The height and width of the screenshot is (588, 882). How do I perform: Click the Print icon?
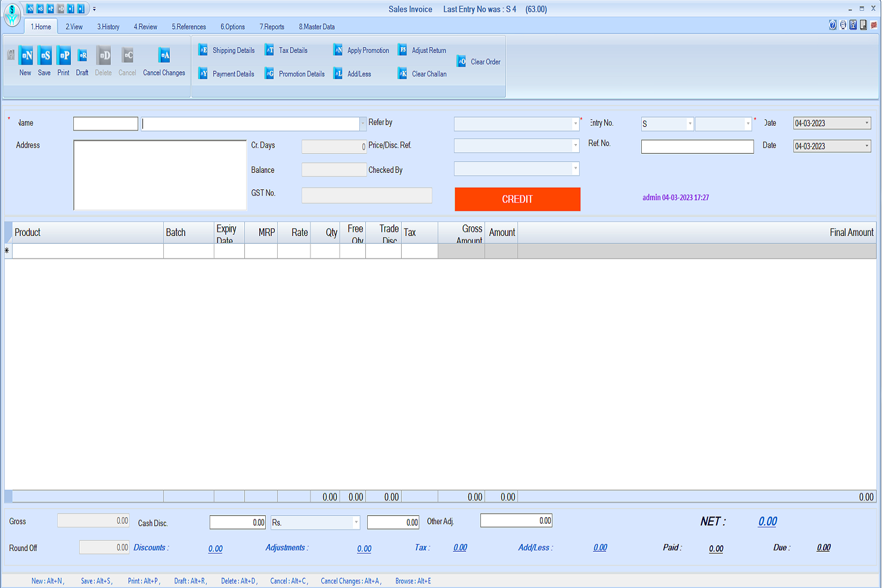pyautogui.click(x=64, y=56)
